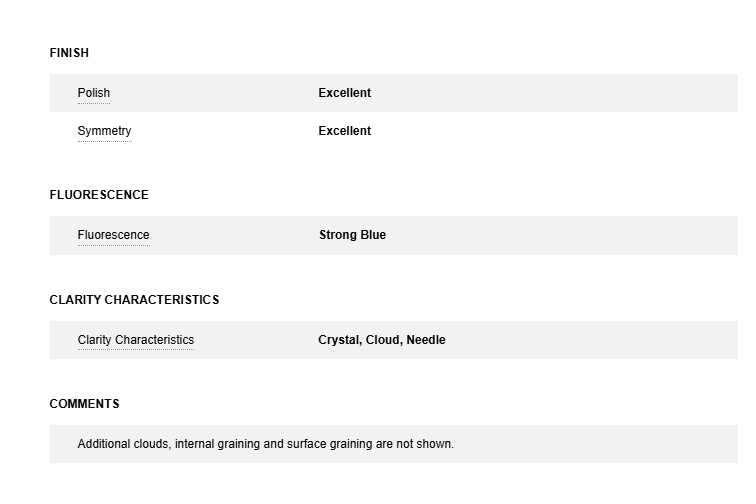
Task: Click the word Needle in clarity value
Action: [x=426, y=340]
